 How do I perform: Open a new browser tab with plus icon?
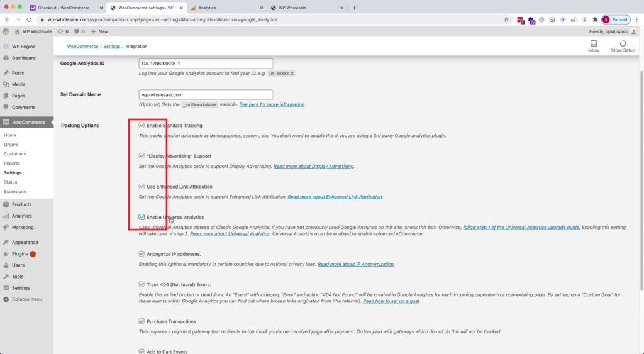pyautogui.click(x=355, y=8)
